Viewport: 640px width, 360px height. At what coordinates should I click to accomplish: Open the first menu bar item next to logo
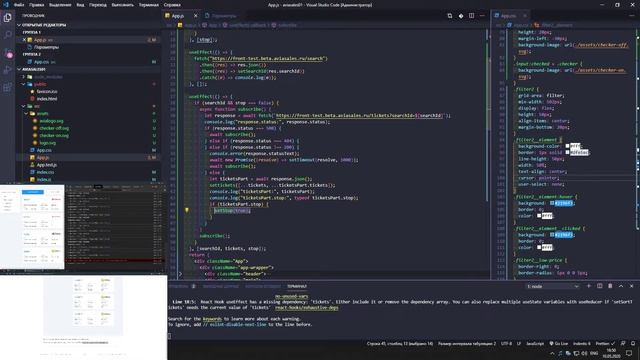click(x=19, y=5)
